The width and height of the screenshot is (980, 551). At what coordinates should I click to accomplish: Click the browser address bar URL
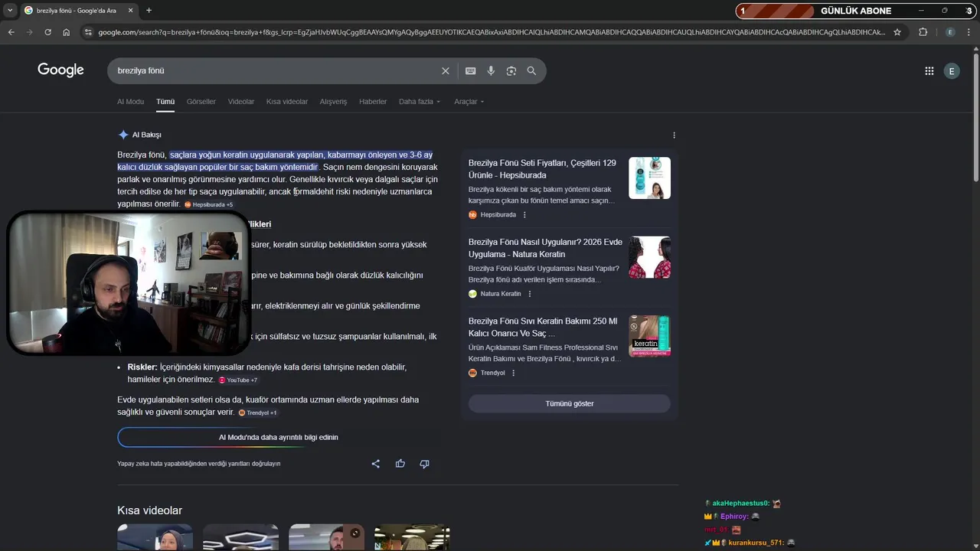490,32
